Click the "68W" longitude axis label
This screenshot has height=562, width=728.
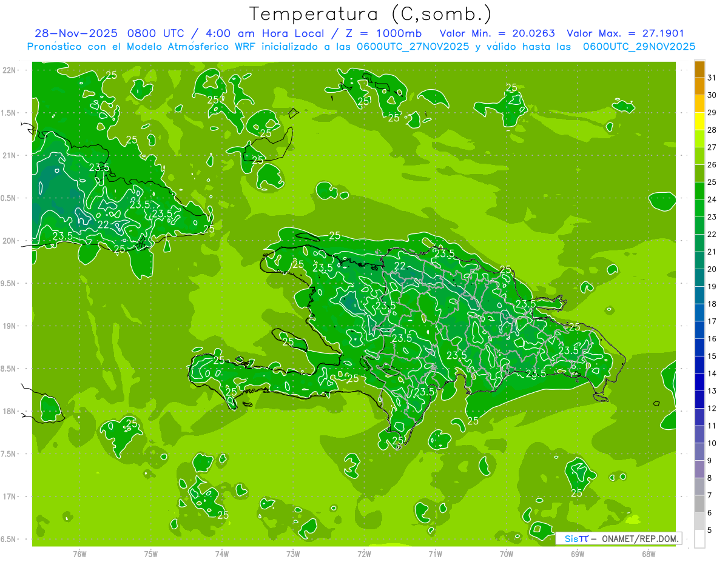tap(649, 554)
